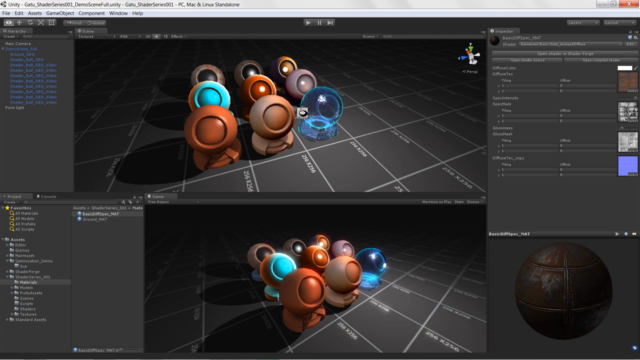Click the DiffuseTex texture thumbnail
640x360 pixels.
point(628,82)
